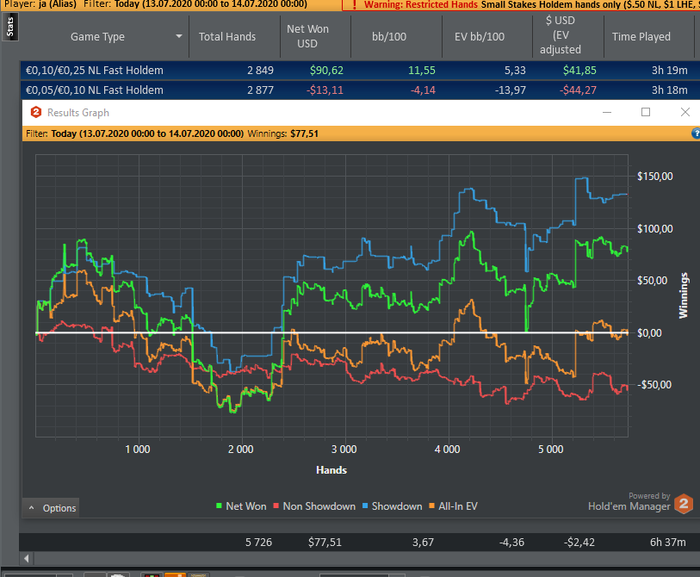
Task: Toggle the All-In EV legend entry
Action: (x=453, y=506)
